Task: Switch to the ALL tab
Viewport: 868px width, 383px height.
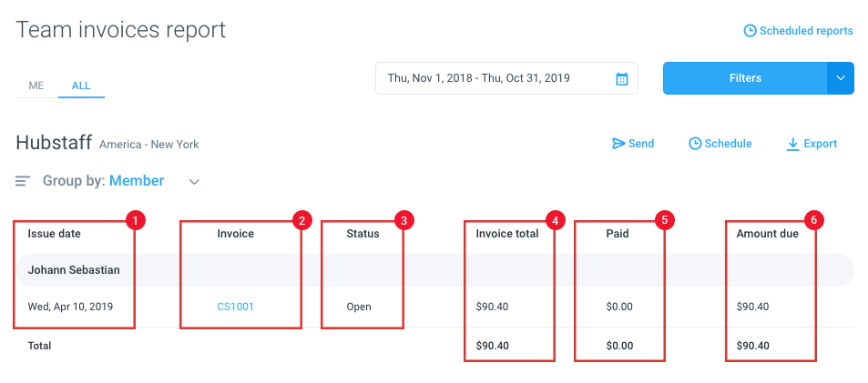Action: point(81,86)
